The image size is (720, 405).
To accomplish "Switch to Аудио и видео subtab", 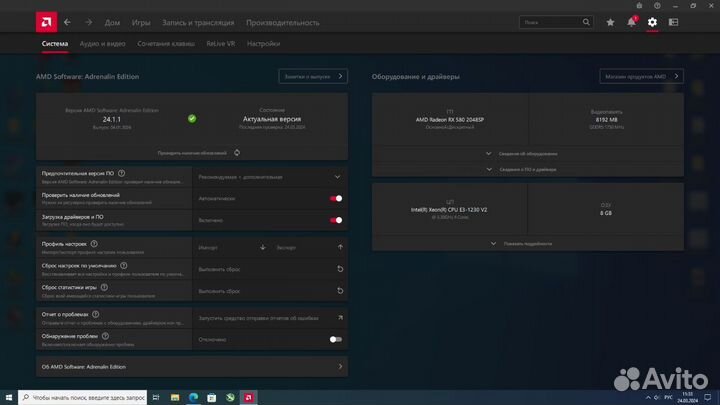I will (x=102, y=44).
